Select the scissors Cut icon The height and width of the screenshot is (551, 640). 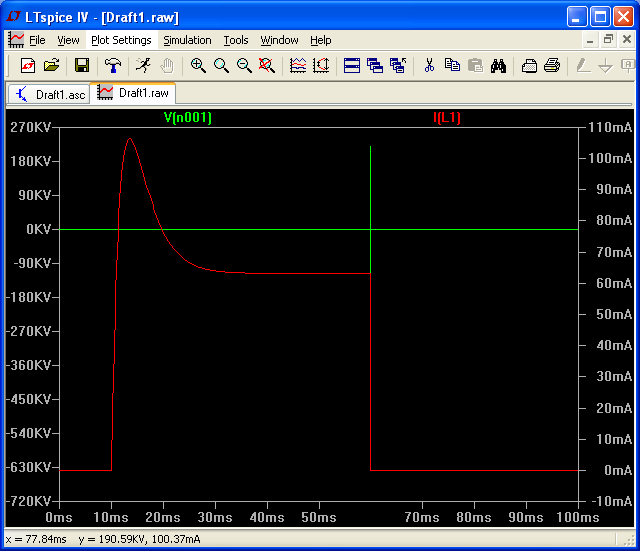pos(429,65)
